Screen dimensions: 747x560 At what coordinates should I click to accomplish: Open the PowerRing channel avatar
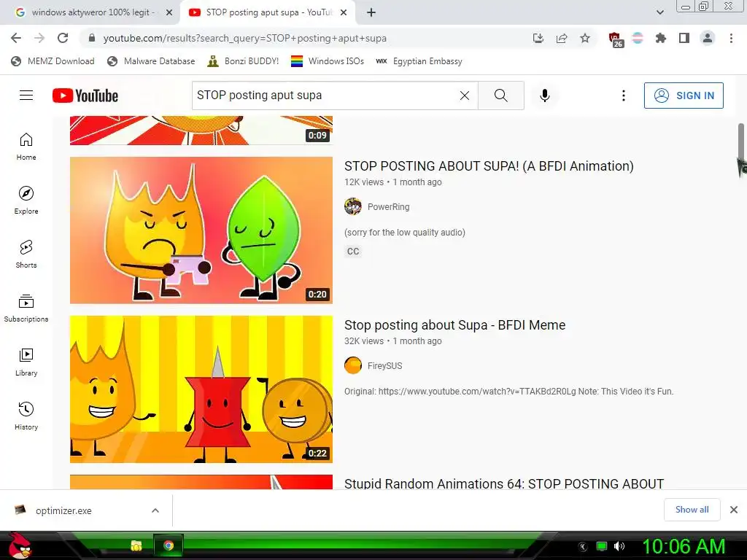point(353,206)
